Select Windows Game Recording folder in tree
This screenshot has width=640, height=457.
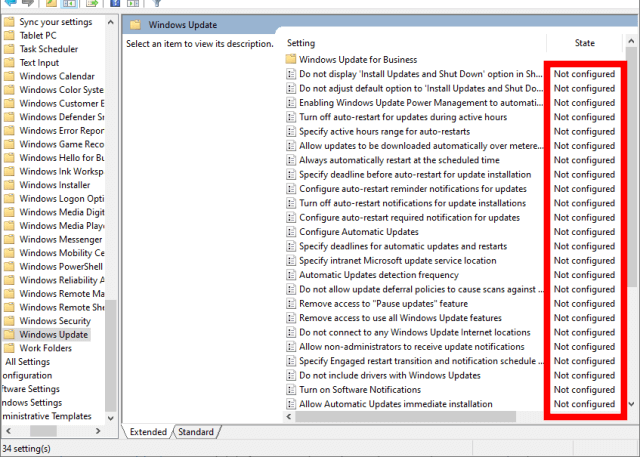(x=62, y=144)
